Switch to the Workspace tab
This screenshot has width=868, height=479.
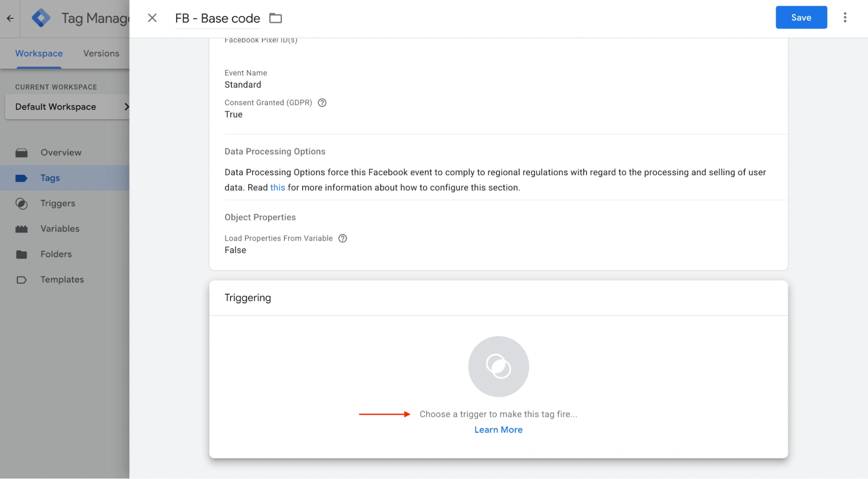[39, 53]
